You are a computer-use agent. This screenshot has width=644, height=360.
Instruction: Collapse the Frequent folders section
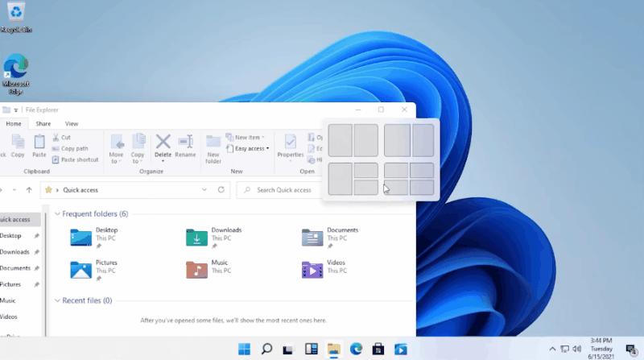[x=57, y=214]
